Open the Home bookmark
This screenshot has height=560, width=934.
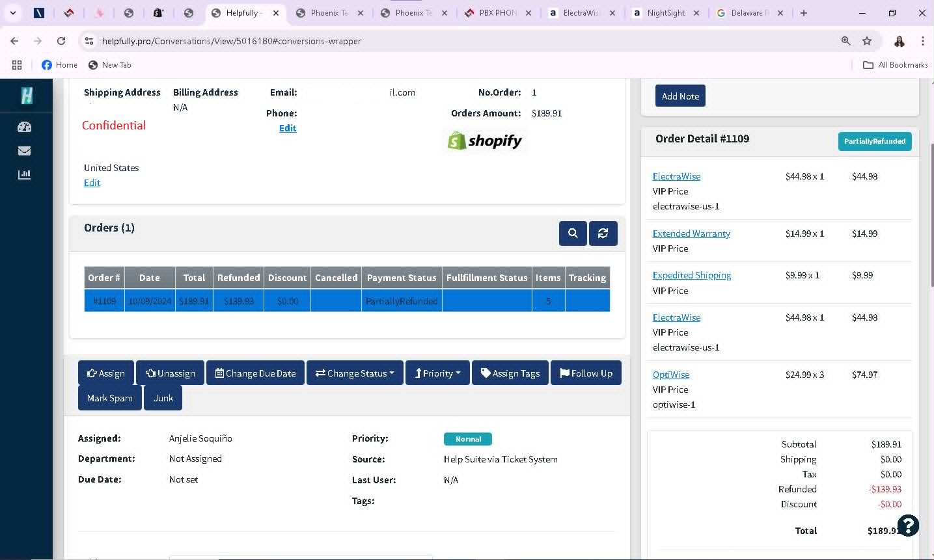click(x=59, y=65)
